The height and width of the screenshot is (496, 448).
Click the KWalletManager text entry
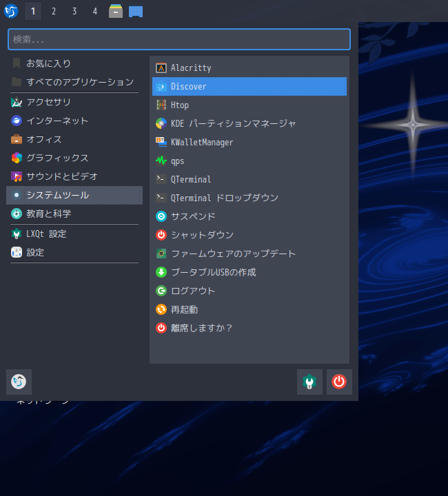tap(202, 143)
